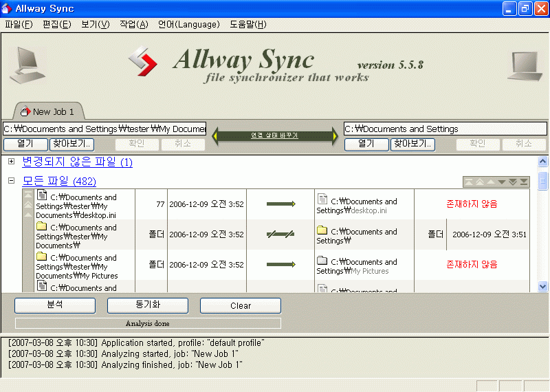Click the Analysis done progress bar
Viewport: 550px width, 392px height.
click(148, 323)
